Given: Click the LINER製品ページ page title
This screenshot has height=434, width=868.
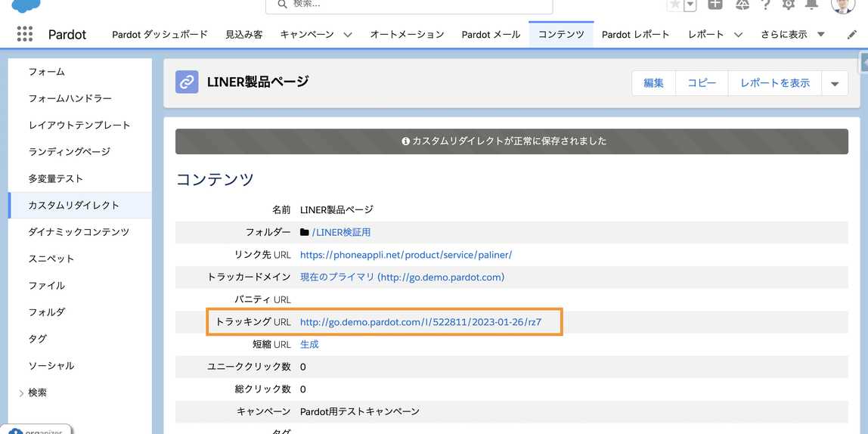Looking at the screenshot, I should (257, 82).
